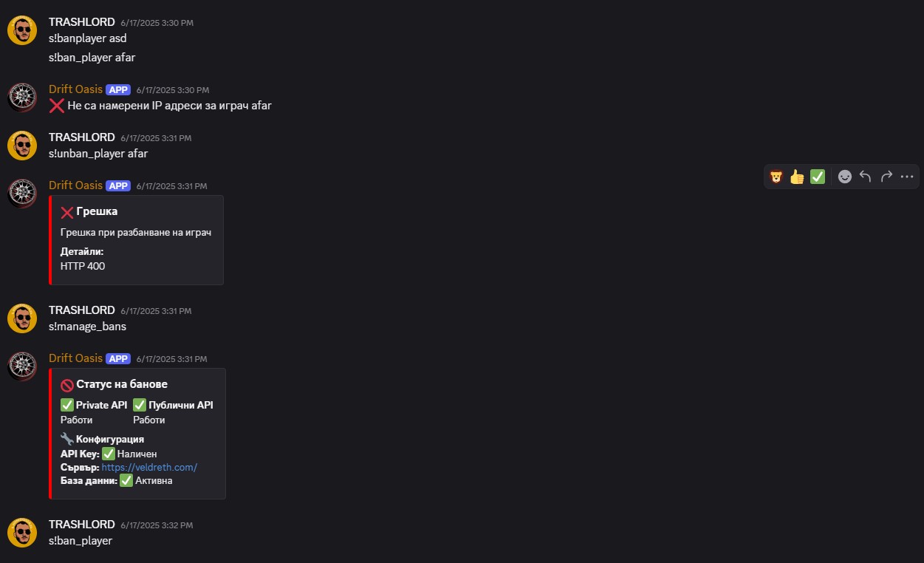Click the Грешка error embed title
The width and height of the screenshot is (924, 563).
tap(97, 212)
